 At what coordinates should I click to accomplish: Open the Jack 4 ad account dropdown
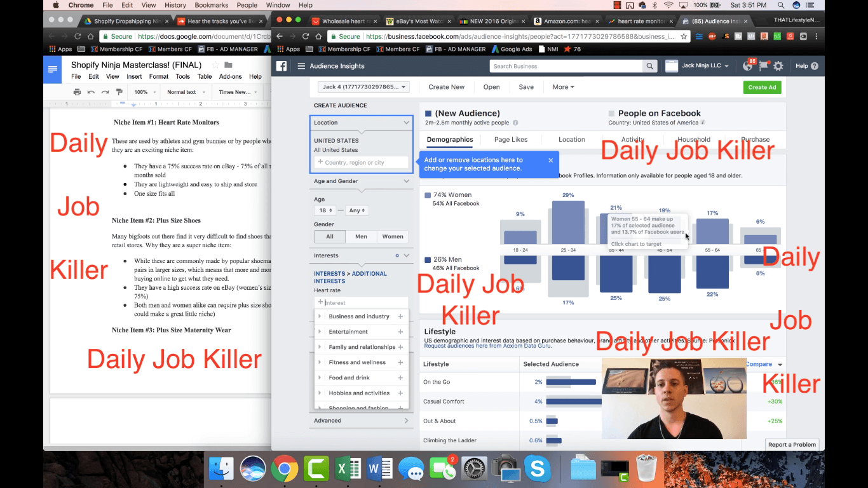pyautogui.click(x=363, y=87)
